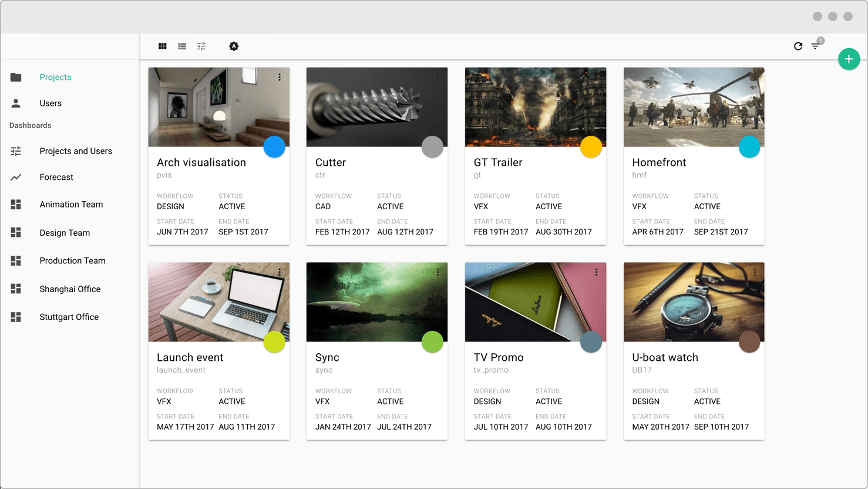
Task: Open the Forecast dashboard
Action: click(56, 177)
